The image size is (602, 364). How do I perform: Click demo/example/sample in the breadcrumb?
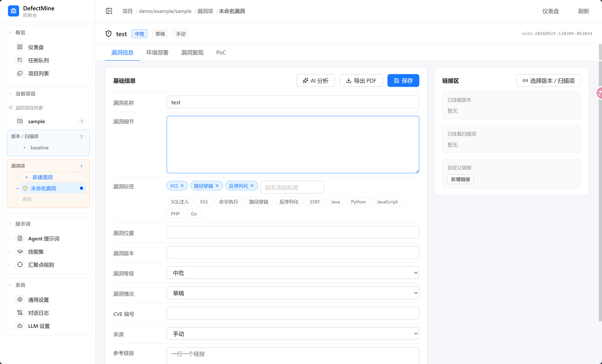[x=165, y=11]
